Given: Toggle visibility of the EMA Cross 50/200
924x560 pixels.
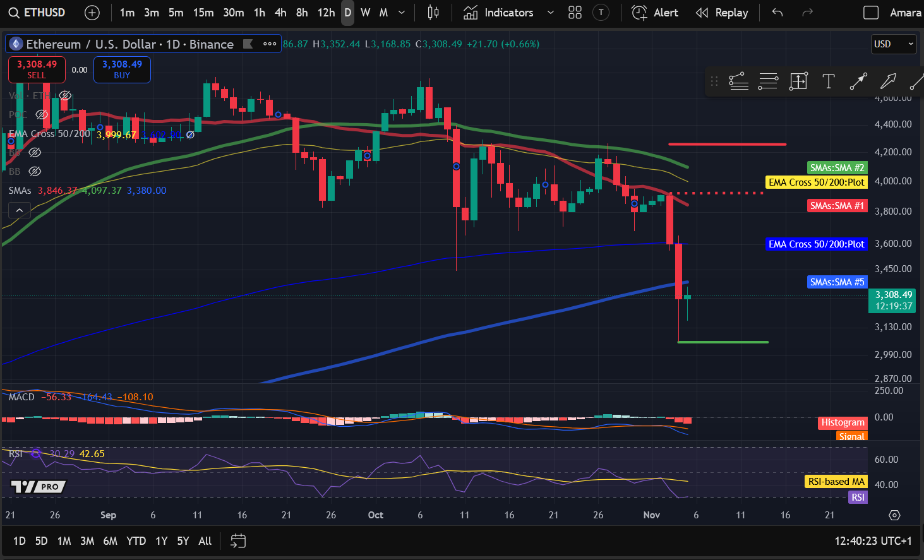Looking at the screenshot, I should click(x=189, y=134).
